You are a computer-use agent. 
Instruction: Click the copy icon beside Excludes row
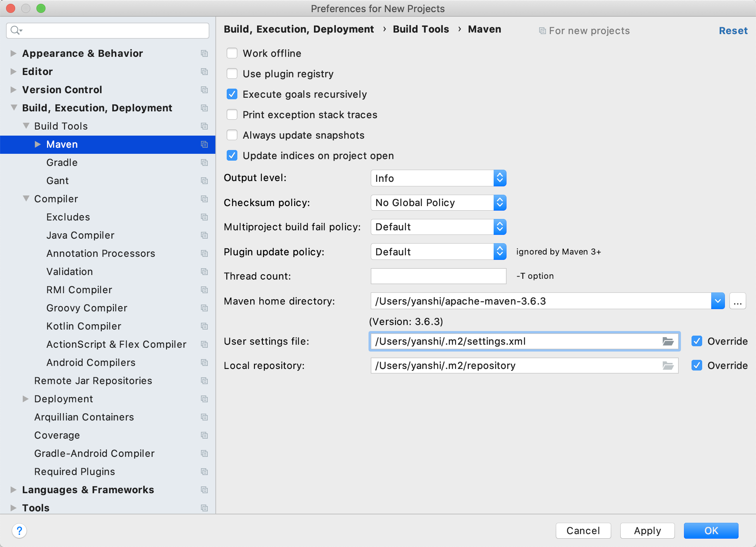pos(204,217)
